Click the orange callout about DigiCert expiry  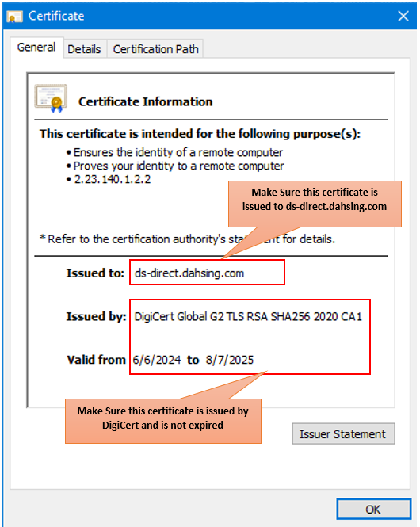(163, 421)
